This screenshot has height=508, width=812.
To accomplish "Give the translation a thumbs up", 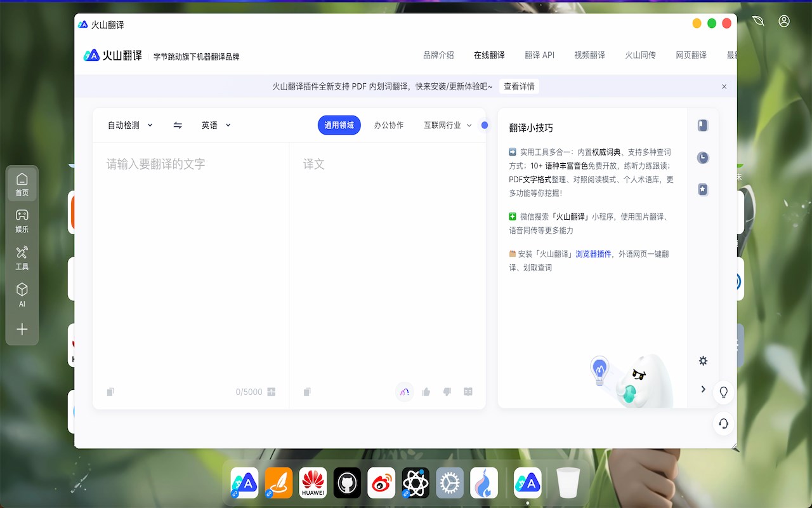I will point(426,392).
